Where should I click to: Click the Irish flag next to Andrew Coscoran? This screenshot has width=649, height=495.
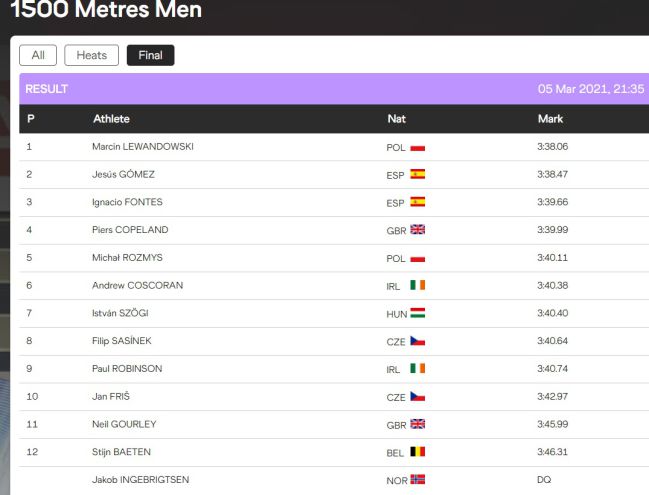click(418, 285)
